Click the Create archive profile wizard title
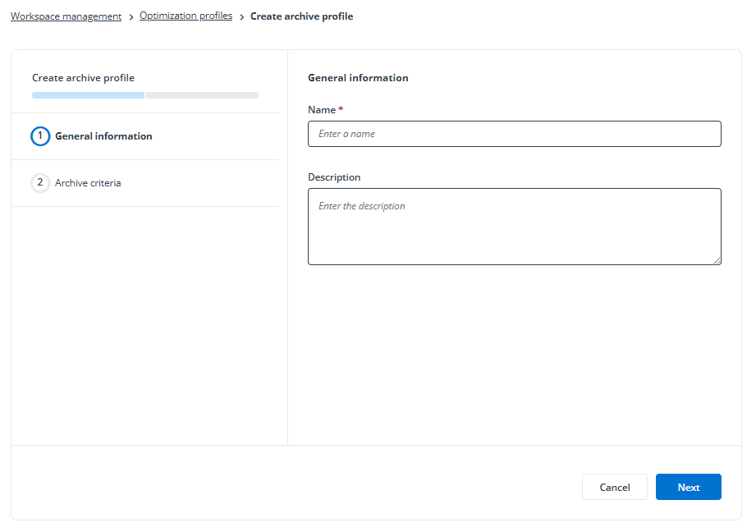Image resolution: width=756 pixels, height=532 pixels. point(82,77)
